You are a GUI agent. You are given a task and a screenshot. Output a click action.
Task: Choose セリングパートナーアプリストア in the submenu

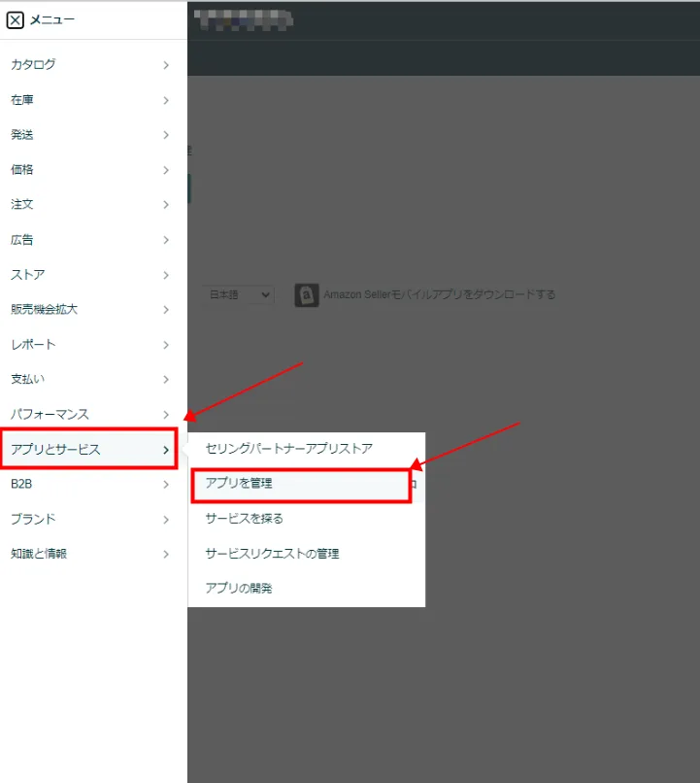(x=307, y=449)
